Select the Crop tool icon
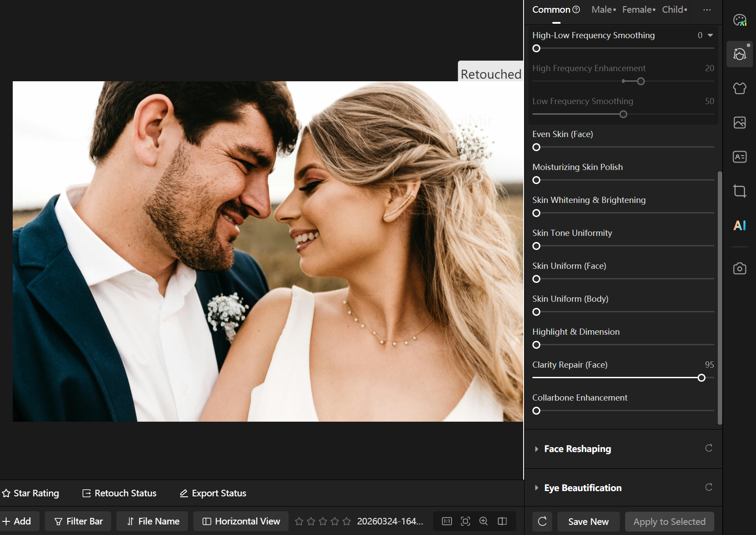Viewport: 756px width, 535px height. pos(740,191)
